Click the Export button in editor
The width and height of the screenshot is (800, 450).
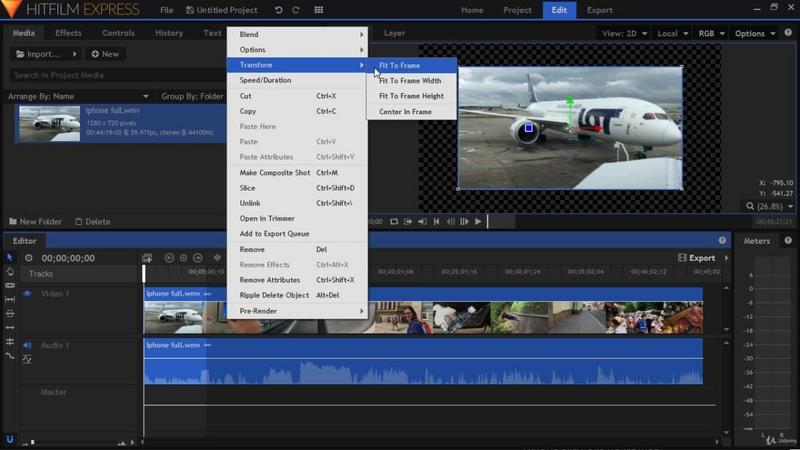pos(696,258)
